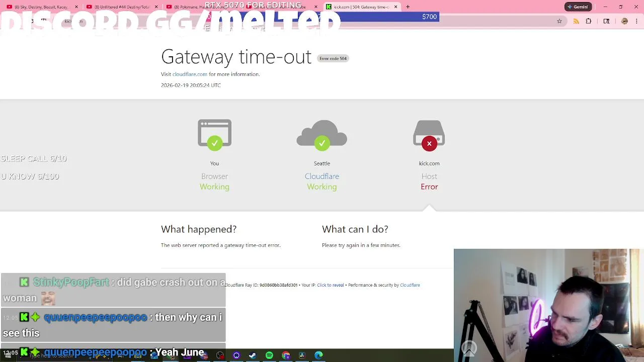Click the 'You' browser status icon
The width and height of the screenshot is (644, 362).
(214, 135)
